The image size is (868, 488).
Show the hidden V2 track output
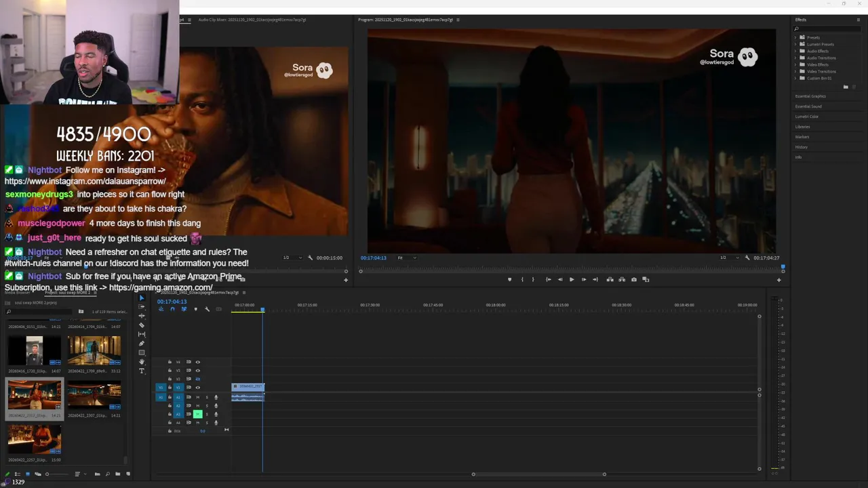(197, 379)
